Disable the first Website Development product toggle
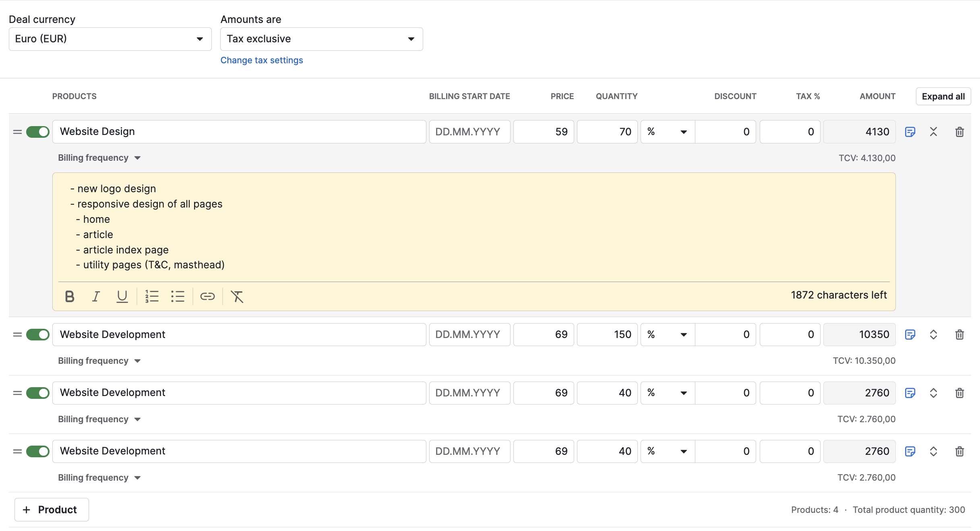Image resolution: width=980 pixels, height=531 pixels. click(37, 334)
